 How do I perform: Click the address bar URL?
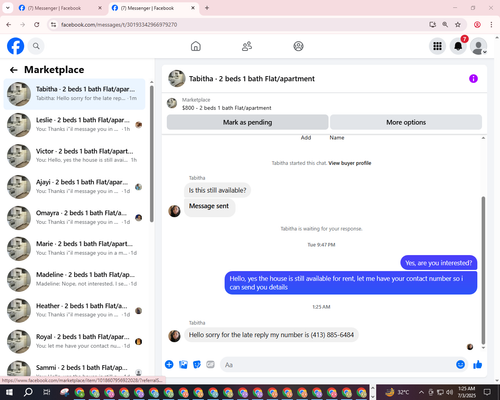(119, 25)
